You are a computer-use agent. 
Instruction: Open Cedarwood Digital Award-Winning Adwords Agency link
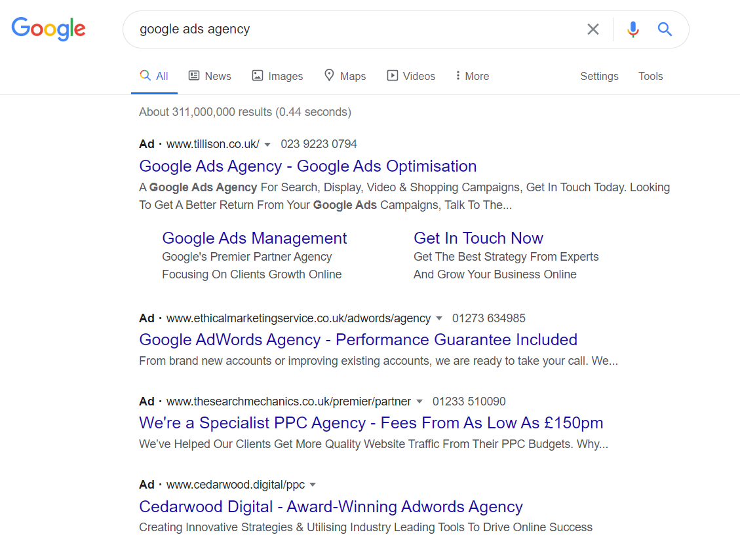point(331,506)
